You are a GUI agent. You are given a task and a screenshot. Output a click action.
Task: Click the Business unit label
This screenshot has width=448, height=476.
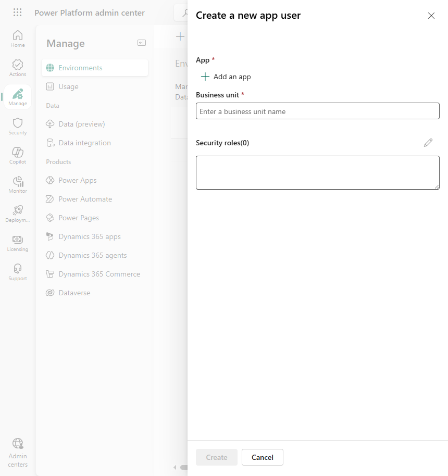tap(217, 95)
